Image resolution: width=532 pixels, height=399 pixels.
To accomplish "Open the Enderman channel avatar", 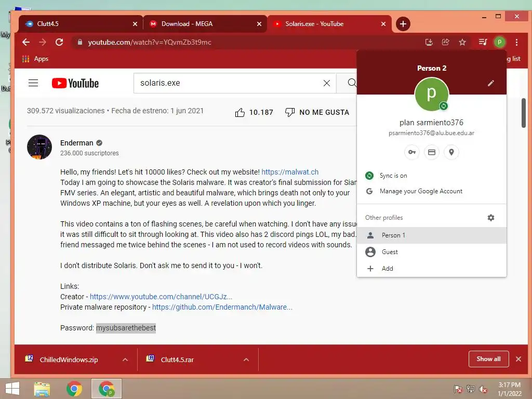I will click(x=39, y=147).
